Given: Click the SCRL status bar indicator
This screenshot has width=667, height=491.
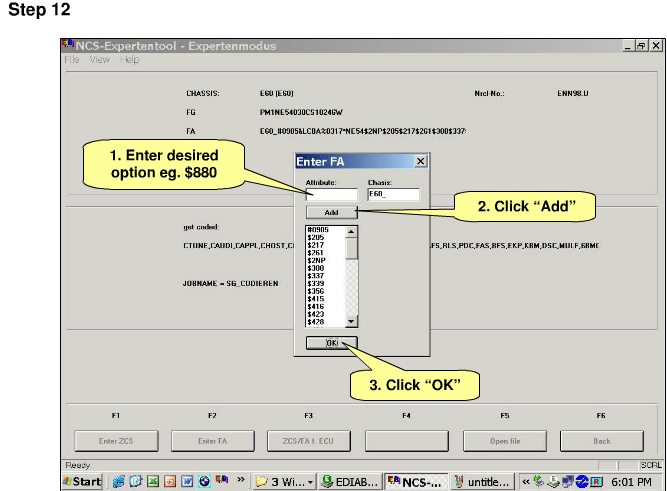Looking at the screenshot, I should point(651,465).
